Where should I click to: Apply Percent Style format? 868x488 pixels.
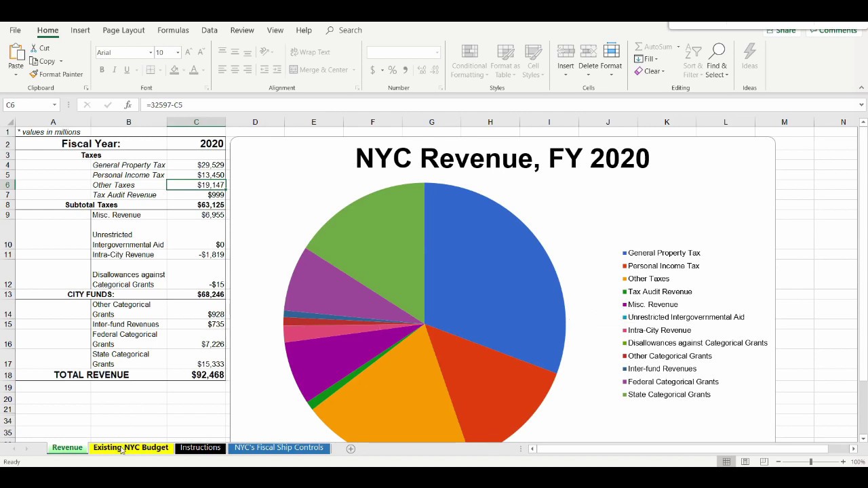pyautogui.click(x=393, y=70)
